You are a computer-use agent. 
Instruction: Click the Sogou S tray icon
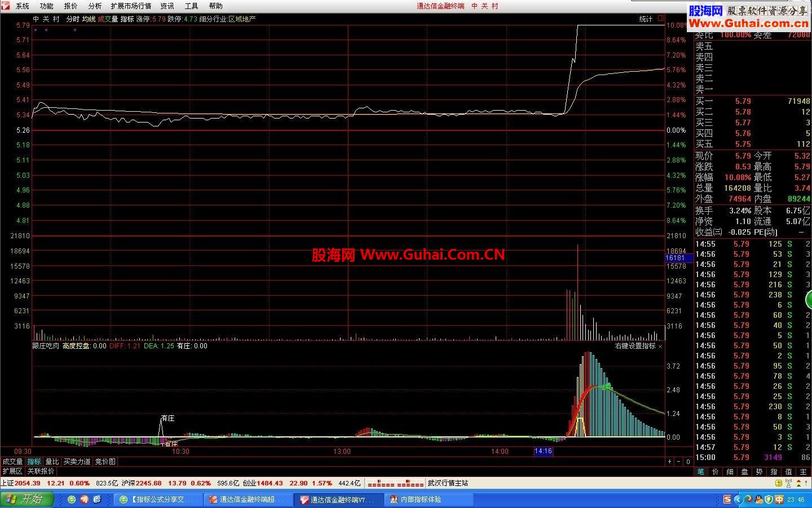[x=727, y=500]
